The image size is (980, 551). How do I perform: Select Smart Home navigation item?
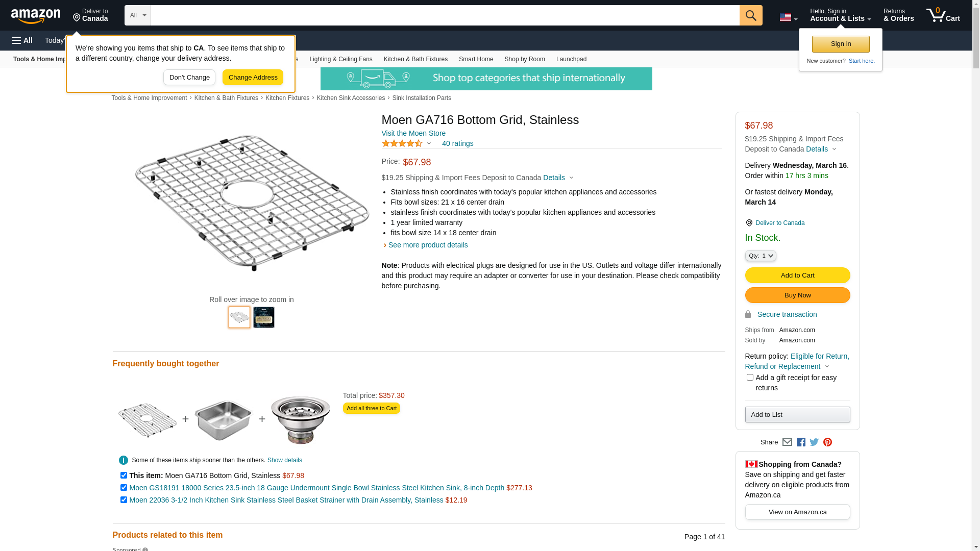(x=476, y=59)
